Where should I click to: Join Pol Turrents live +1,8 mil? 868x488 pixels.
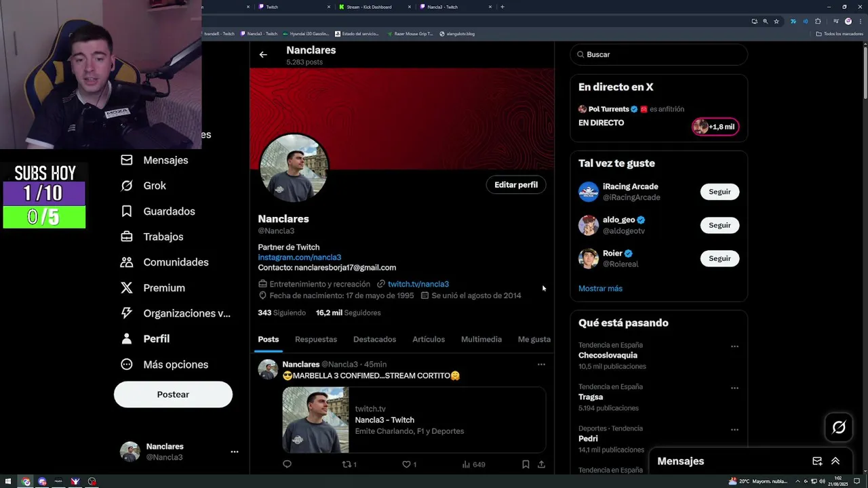point(715,127)
